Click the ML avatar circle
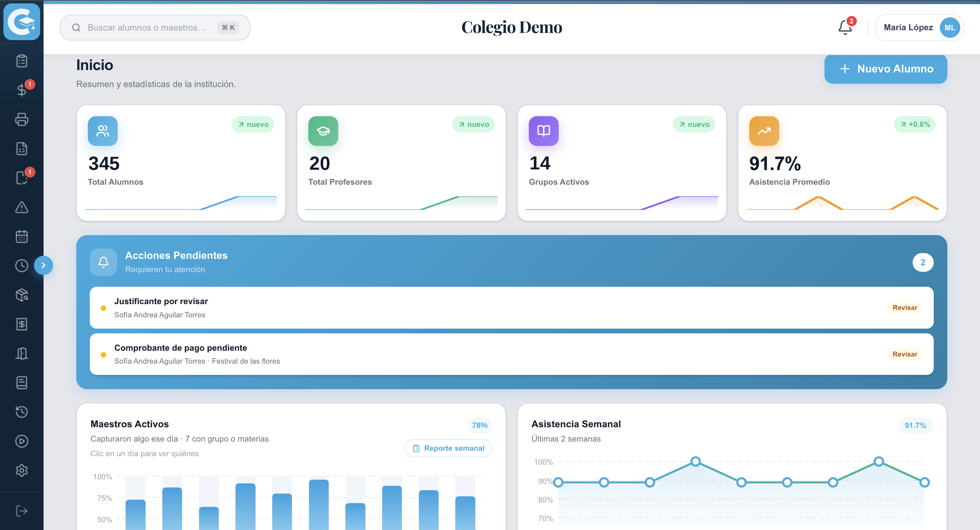 coord(950,27)
